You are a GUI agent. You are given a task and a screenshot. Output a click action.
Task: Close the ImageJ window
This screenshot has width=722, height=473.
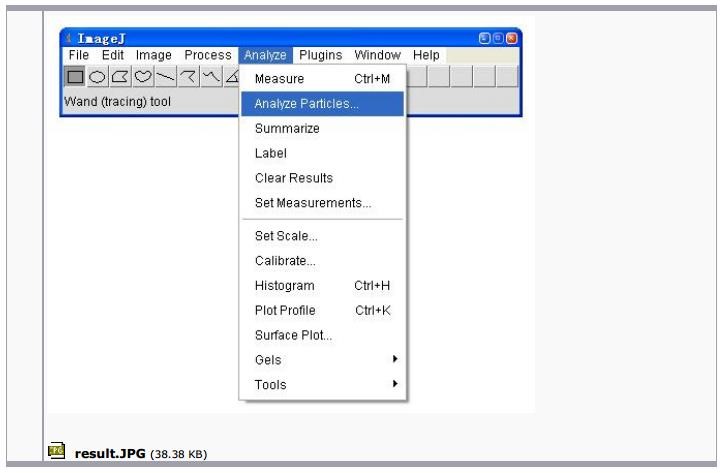pos(511,38)
